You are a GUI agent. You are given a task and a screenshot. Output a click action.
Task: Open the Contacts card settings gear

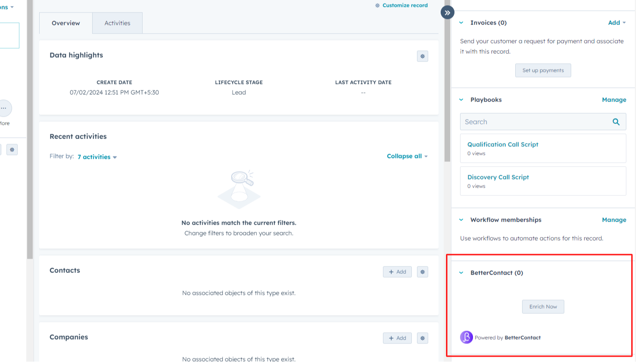[422, 272]
